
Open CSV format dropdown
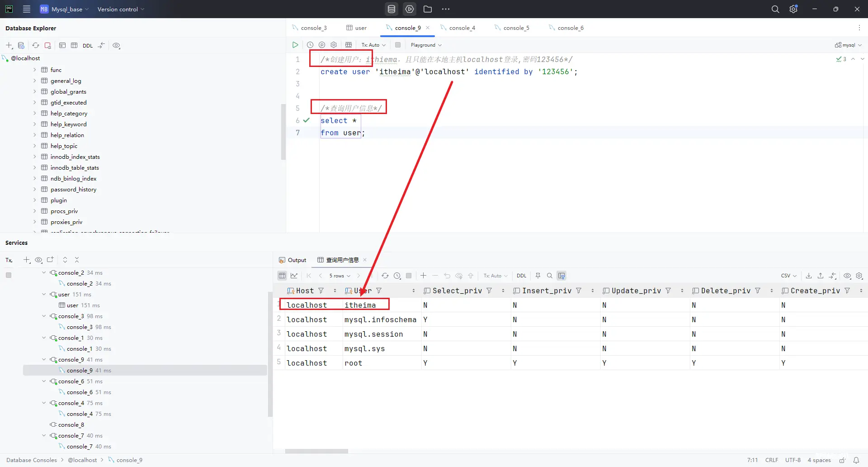pos(789,276)
